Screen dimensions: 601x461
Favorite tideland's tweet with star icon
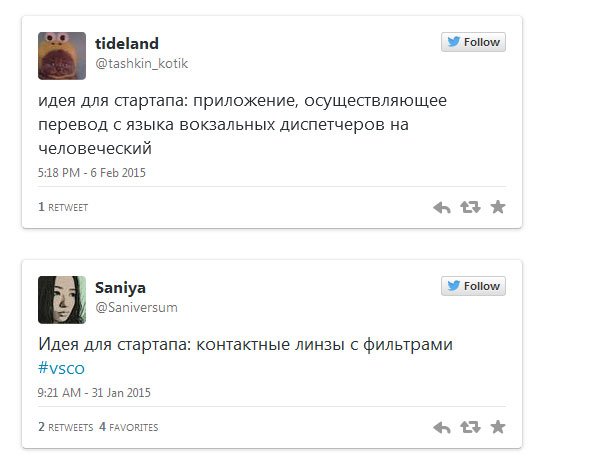click(x=498, y=207)
